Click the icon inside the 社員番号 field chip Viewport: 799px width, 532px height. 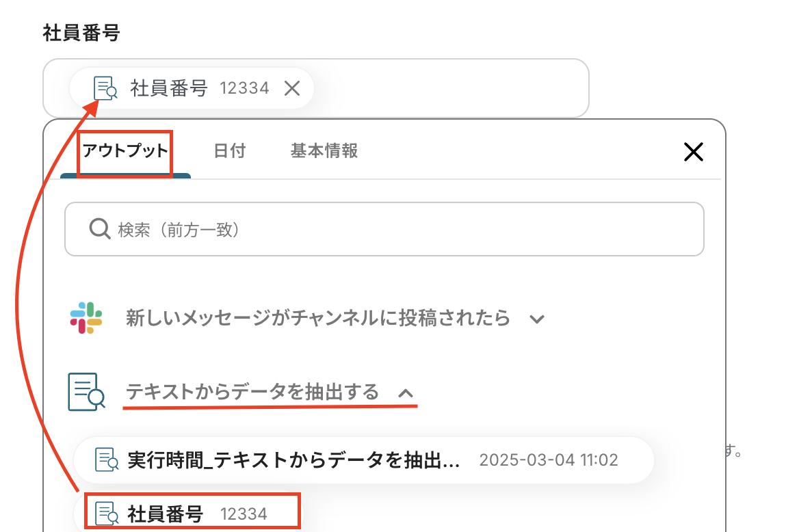(x=105, y=88)
